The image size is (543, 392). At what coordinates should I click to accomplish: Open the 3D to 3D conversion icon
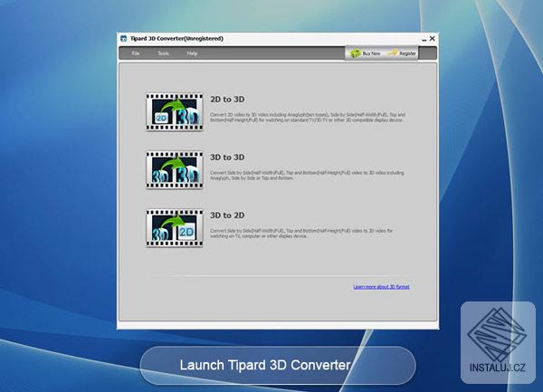(x=175, y=170)
